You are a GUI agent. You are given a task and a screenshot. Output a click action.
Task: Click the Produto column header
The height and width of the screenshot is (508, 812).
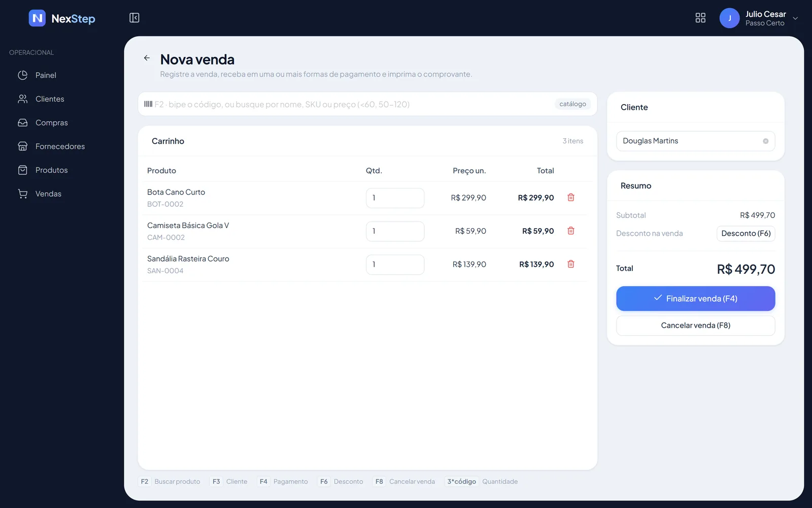[161, 171]
